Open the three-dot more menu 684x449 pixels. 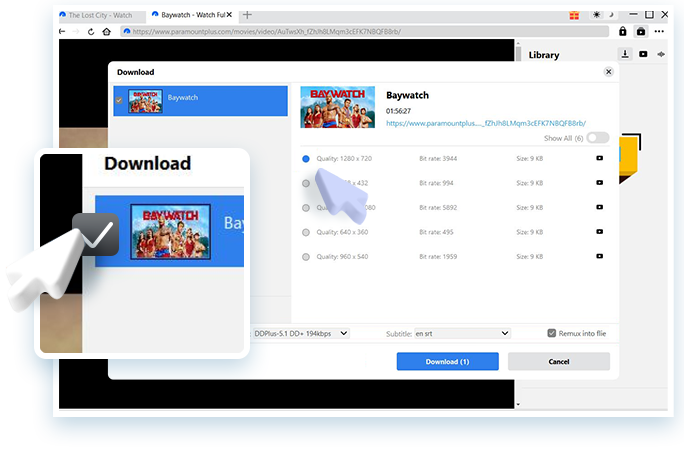(x=659, y=31)
